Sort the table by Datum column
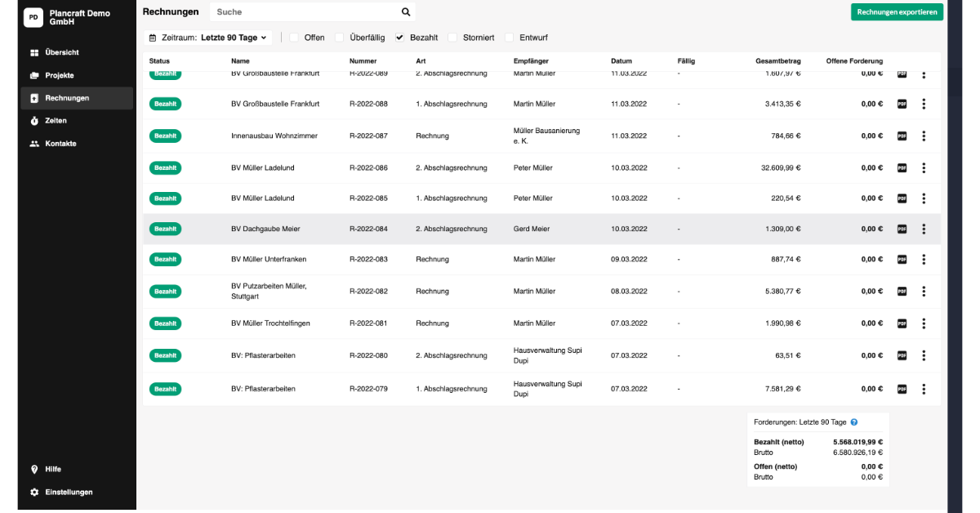Screen dimensions: 980x513 [621, 61]
